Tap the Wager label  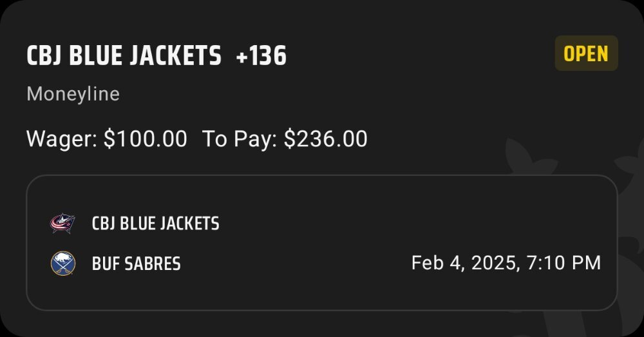point(62,139)
